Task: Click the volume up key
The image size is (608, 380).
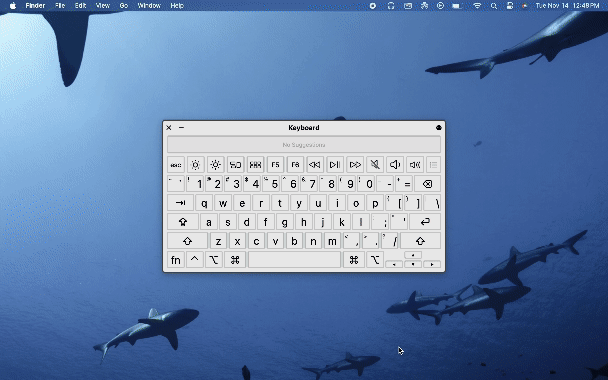Action: [415, 165]
